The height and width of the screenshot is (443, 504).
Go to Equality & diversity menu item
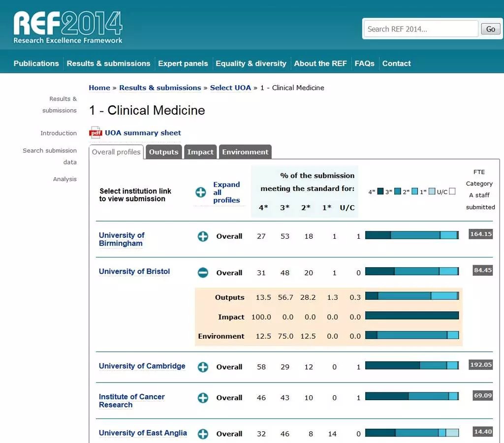251,63
